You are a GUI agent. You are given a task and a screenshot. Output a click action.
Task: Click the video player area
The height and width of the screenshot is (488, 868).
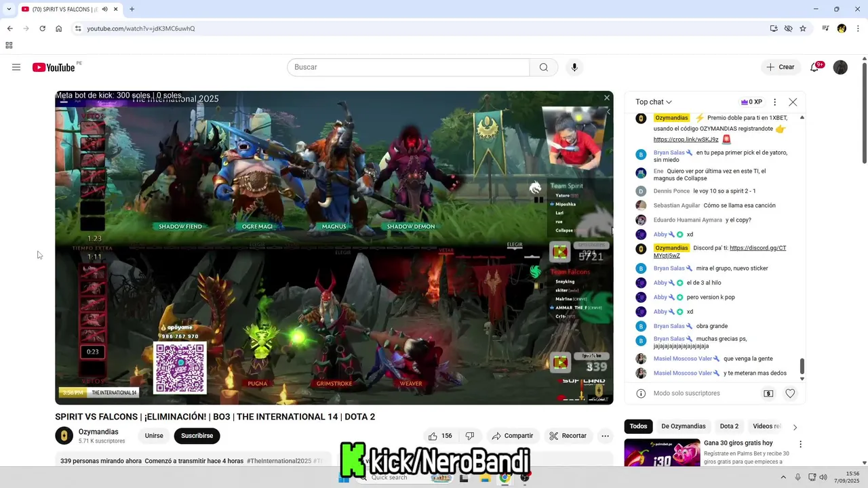pos(334,248)
